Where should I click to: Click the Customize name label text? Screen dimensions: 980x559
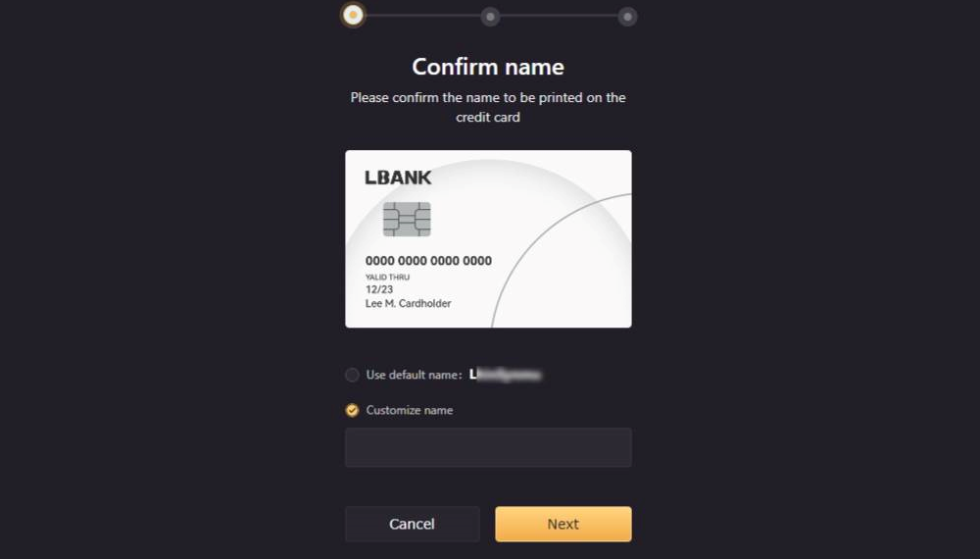pos(410,410)
